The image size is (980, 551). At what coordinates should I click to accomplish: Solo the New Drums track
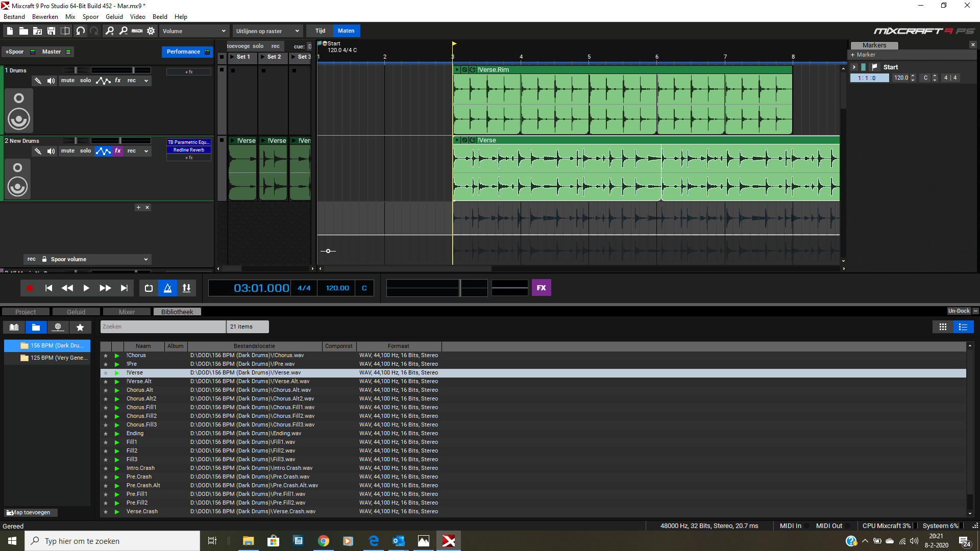tap(85, 151)
